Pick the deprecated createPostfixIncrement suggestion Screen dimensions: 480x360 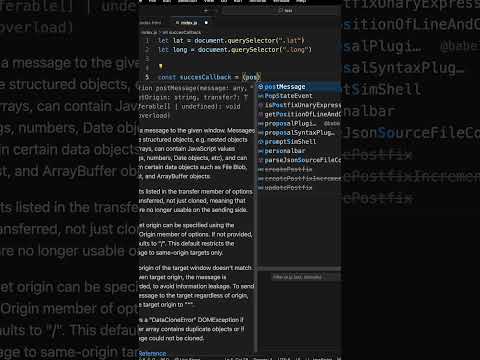coord(299,179)
